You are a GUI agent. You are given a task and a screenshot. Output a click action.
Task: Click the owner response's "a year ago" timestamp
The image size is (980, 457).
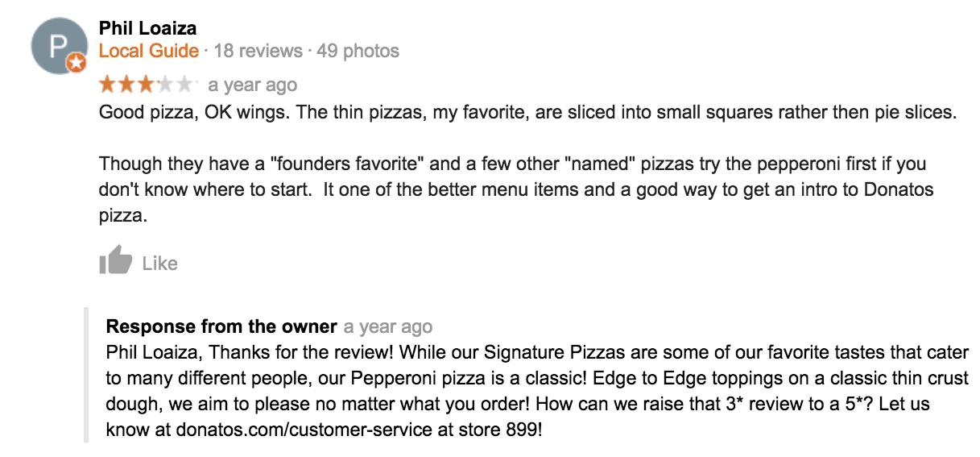pyautogui.click(x=387, y=327)
